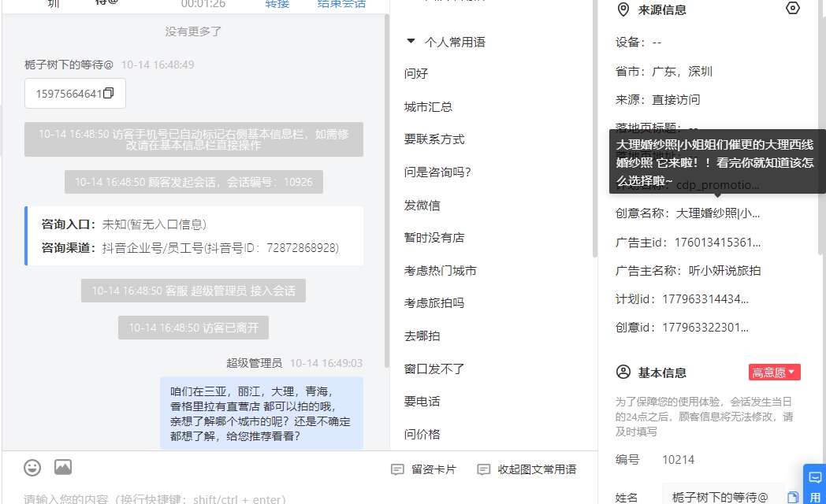Click the settings icon beside 来源信息

pos(792,9)
